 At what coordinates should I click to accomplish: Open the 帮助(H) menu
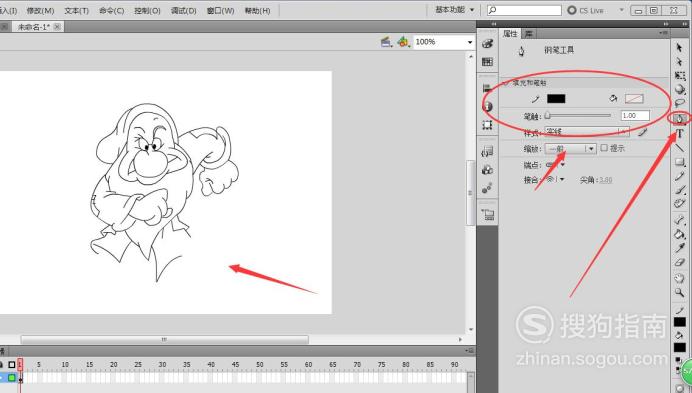click(x=257, y=10)
